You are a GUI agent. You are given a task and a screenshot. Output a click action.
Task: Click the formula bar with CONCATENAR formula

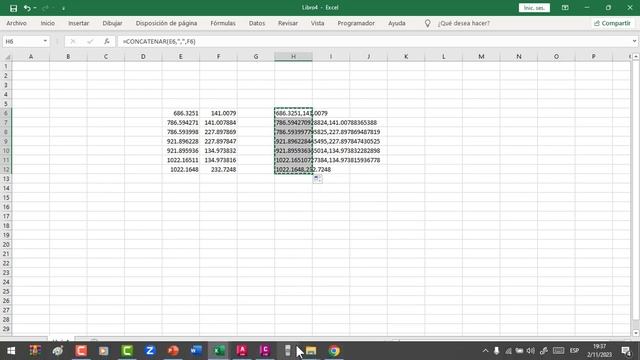click(373, 41)
